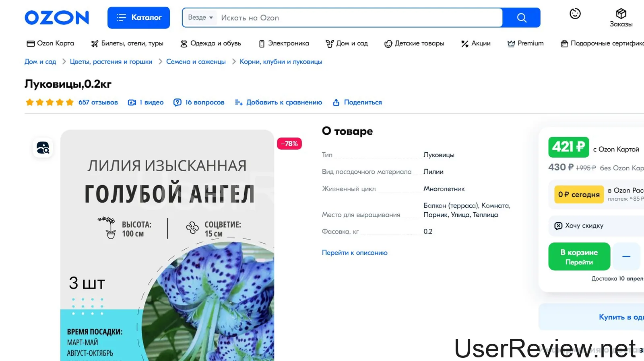644x361 pixels.
Task: Click the Искать на Ozon search field
Action: click(358, 18)
